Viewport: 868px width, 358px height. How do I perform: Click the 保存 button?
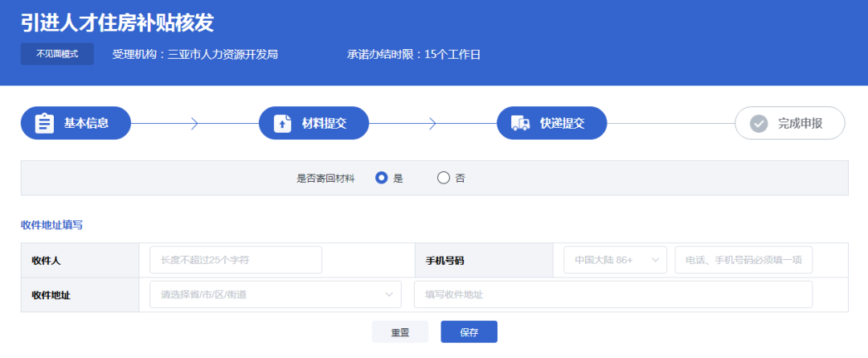point(469,332)
